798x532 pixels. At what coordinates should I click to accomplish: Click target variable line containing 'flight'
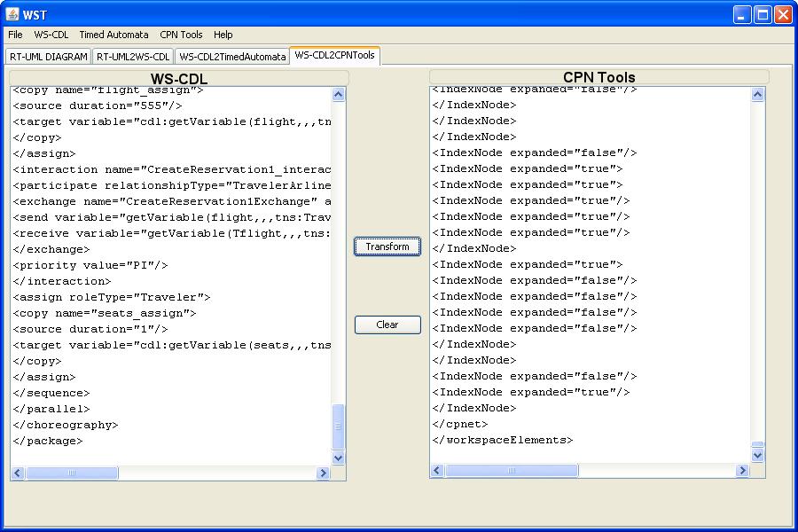point(172,121)
